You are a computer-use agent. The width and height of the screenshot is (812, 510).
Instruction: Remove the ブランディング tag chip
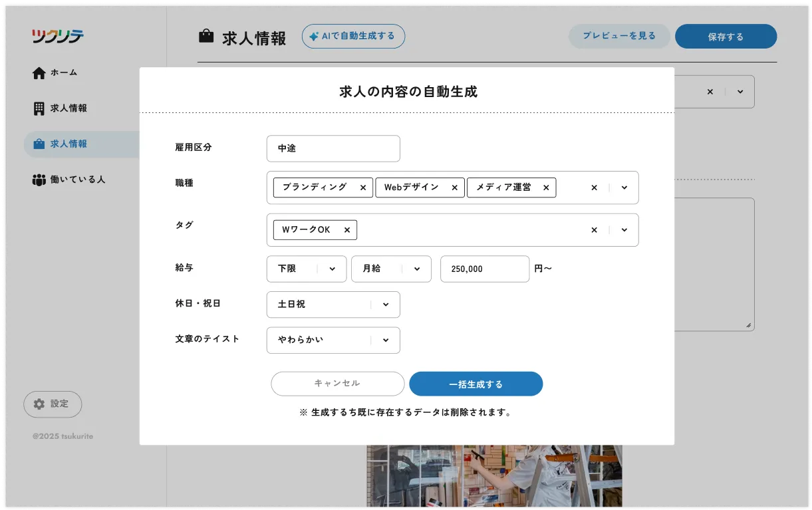[x=362, y=188]
